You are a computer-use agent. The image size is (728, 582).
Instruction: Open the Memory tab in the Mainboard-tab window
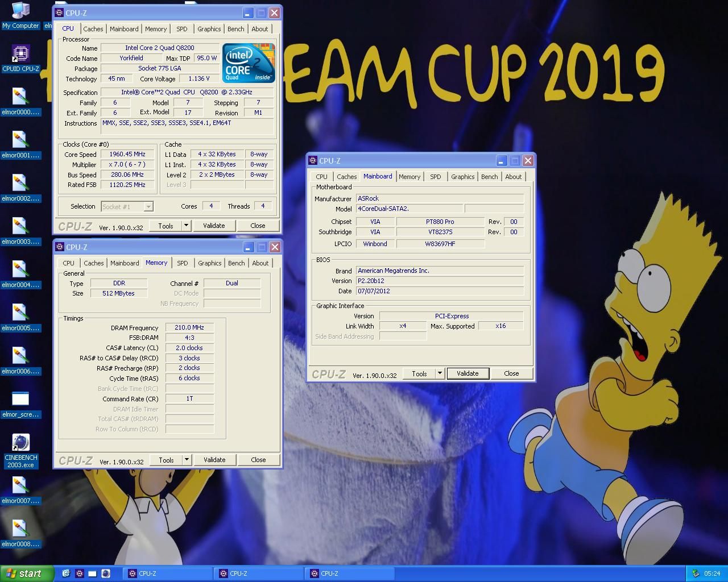(x=409, y=177)
